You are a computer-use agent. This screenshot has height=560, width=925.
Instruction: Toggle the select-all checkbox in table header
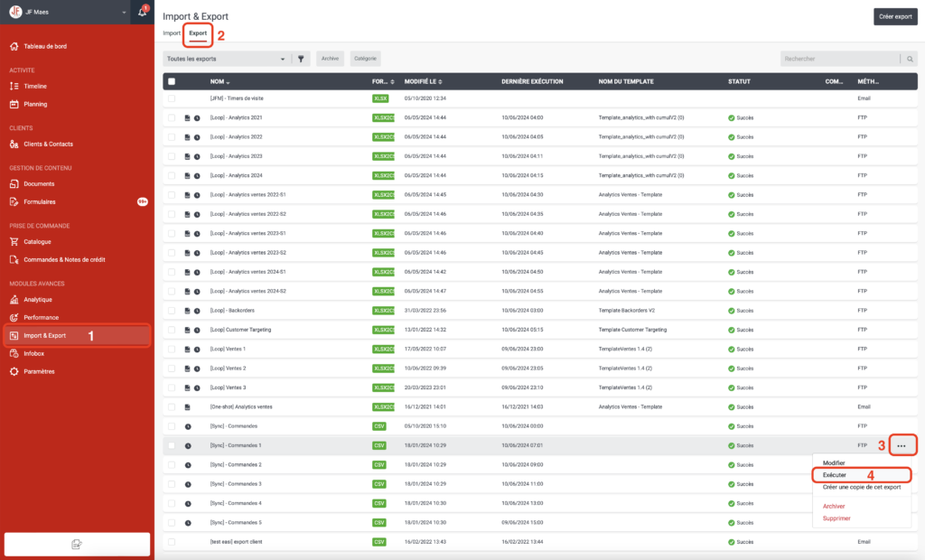tap(172, 81)
